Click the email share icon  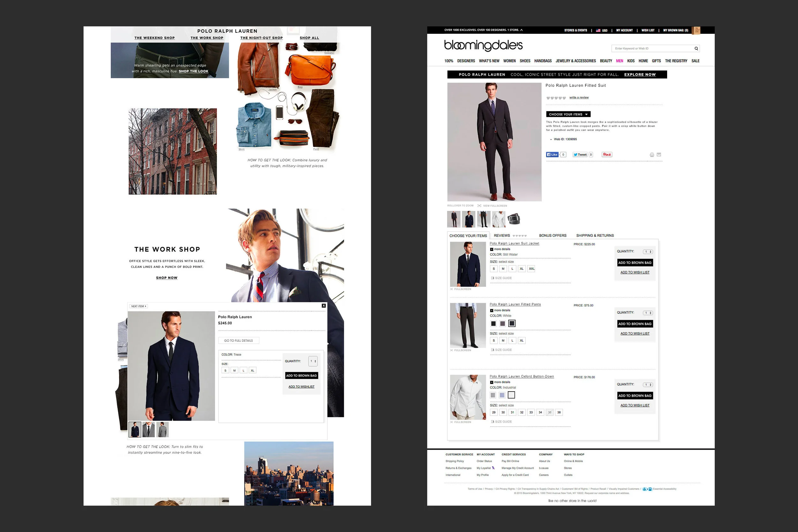(x=659, y=154)
